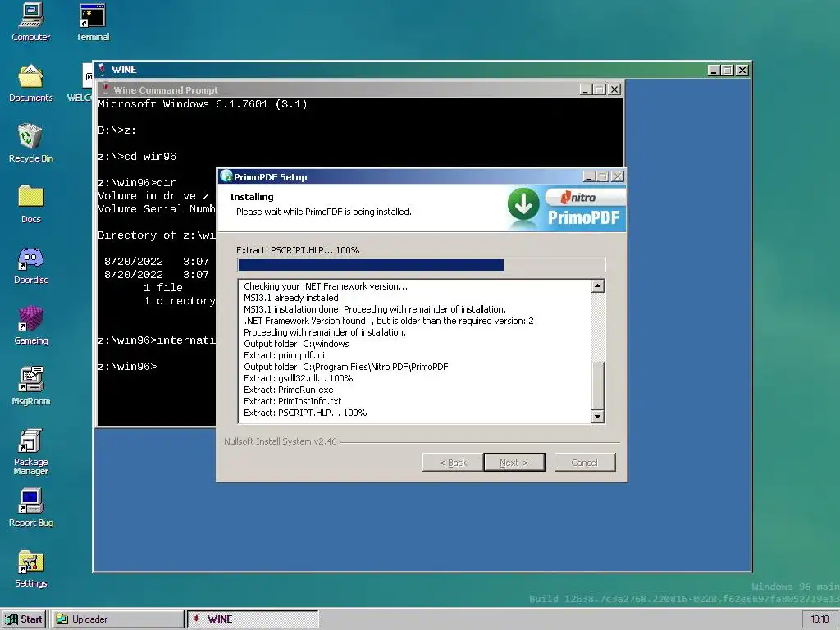
Task: Click the PrimoPDF Setup title bar icon
Action: 226,176
